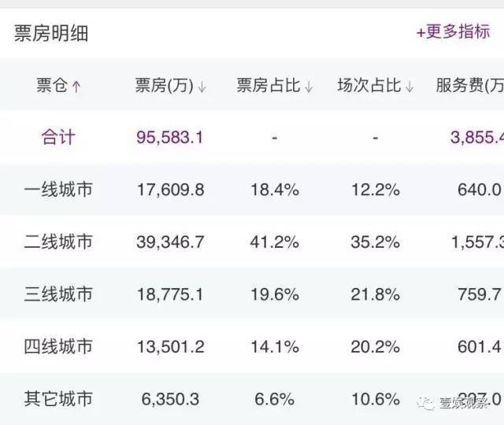Sort by the 服务费 column header

coord(470,86)
